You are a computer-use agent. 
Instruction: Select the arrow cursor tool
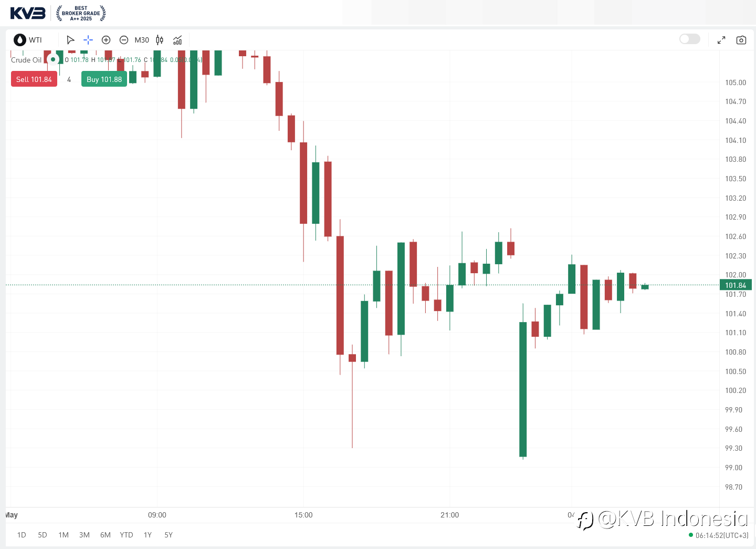[70, 40]
